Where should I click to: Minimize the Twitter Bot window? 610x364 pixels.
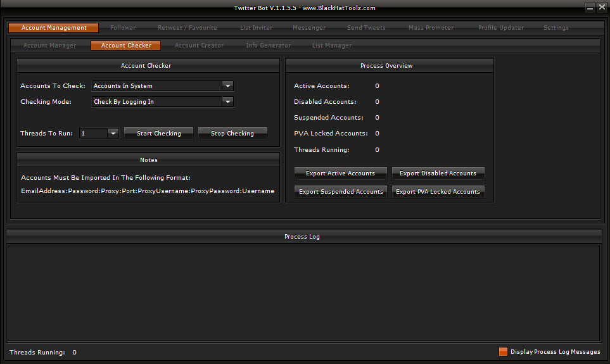(x=590, y=7)
